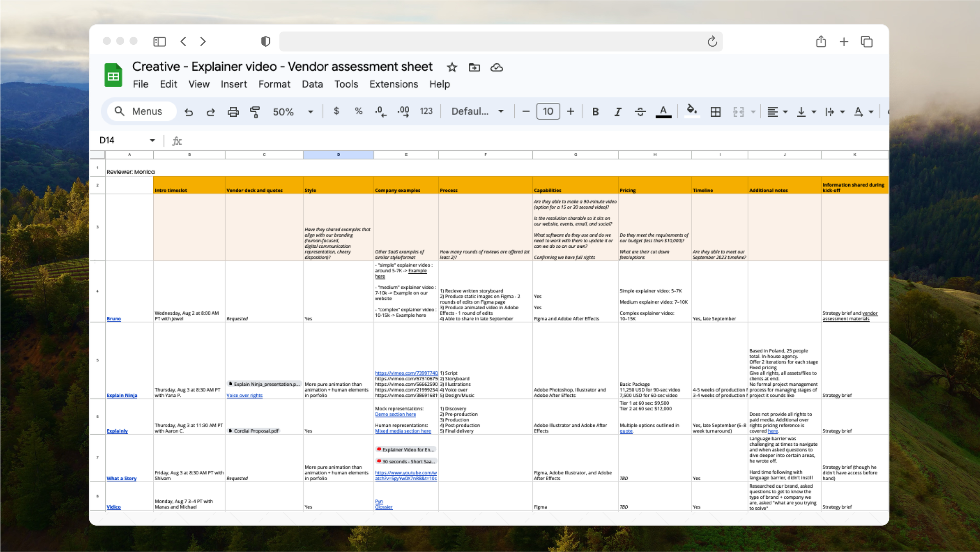
Task: Open the Voice over rights link
Action: [245, 396]
